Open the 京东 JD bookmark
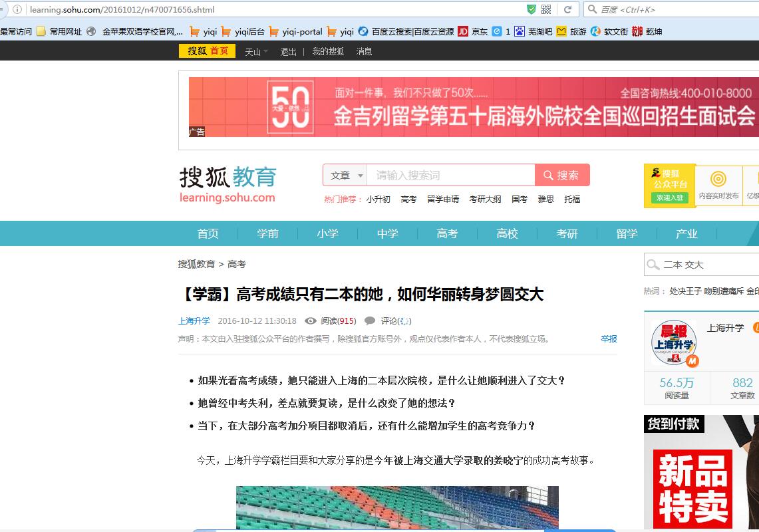This screenshot has width=759, height=532. coord(473,31)
